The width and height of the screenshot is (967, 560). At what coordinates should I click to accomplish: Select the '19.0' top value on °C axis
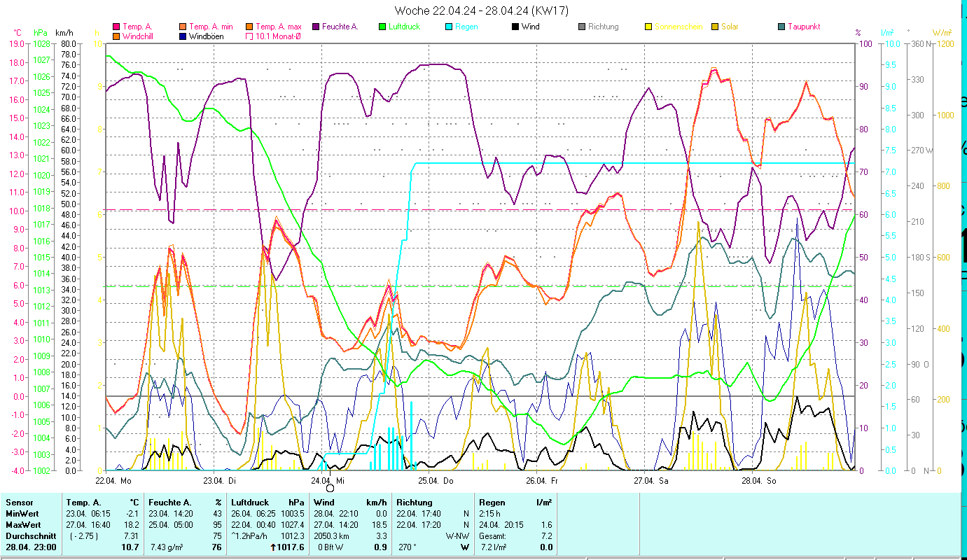15,43
